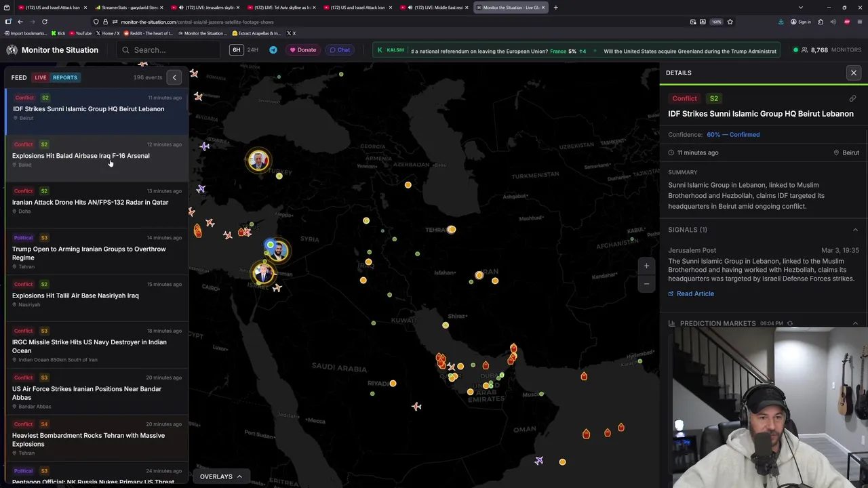Click the Confirmed confidence label

click(x=733, y=135)
